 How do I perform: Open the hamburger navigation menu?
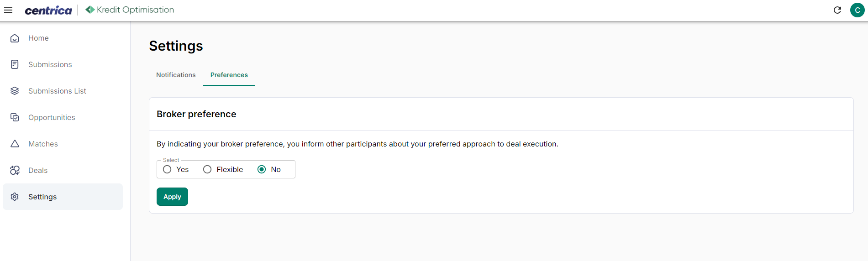coord(8,10)
